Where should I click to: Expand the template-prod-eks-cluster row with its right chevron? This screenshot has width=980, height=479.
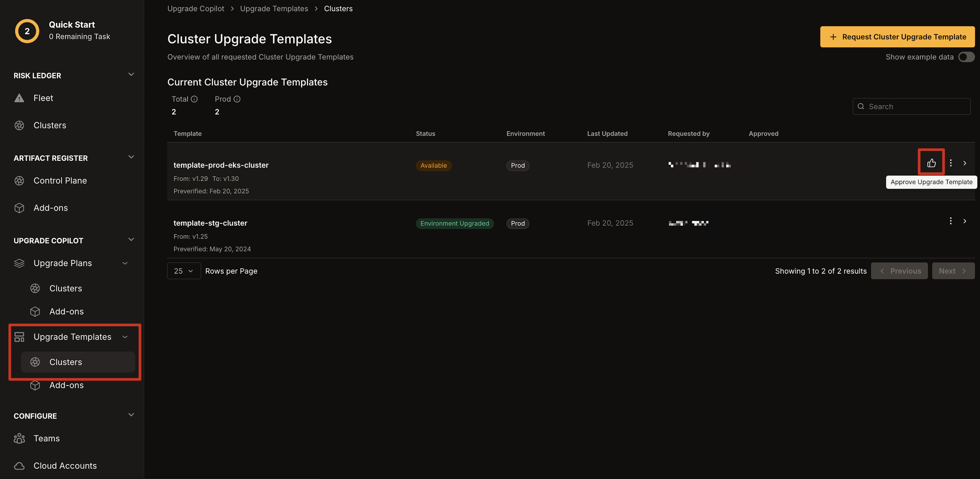pyautogui.click(x=964, y=163)
